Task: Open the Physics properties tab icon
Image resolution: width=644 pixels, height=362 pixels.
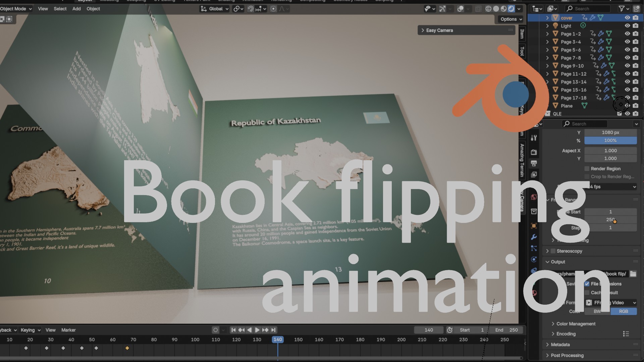Action: (534, 259)
